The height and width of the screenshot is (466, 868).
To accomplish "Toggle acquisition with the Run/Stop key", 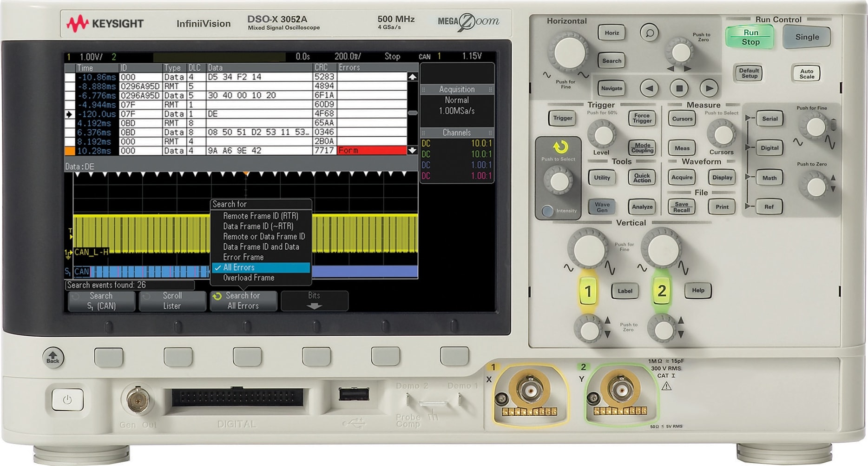I will point(750,37).
